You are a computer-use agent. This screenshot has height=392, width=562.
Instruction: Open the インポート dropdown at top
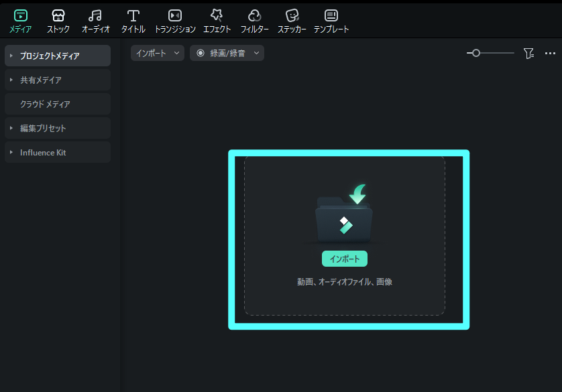pyautogui.click(x=158, y=53)
